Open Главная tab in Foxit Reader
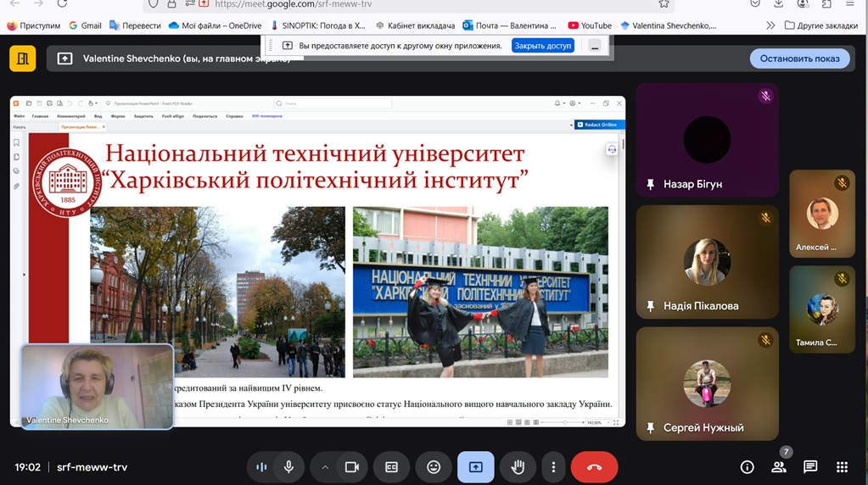868x485 pixels. click(x=40, y=116)
